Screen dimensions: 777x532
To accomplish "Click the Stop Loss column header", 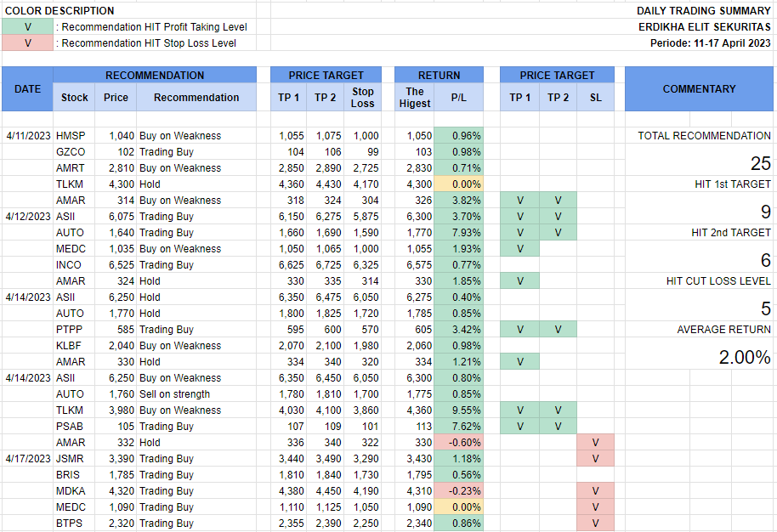I will pyautogui.click(x=363, y=98).
